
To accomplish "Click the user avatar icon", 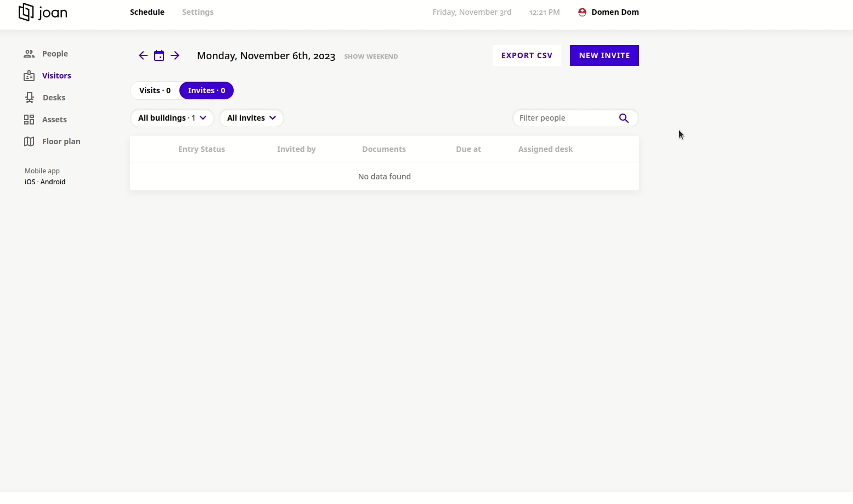I will [582, 12].
